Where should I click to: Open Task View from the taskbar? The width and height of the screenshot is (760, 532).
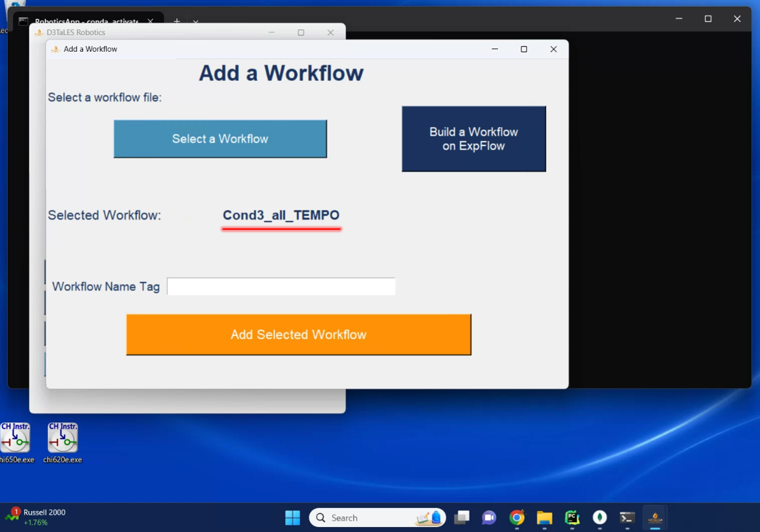[462, 518]
